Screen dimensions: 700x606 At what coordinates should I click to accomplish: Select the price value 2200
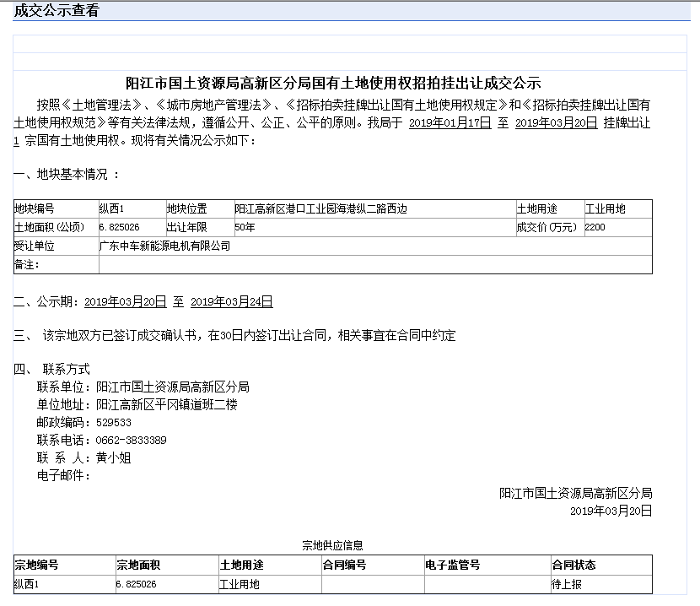tap(595, 227)
